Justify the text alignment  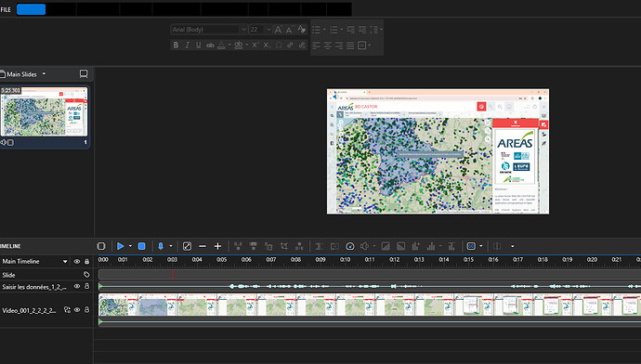(350, 45)
